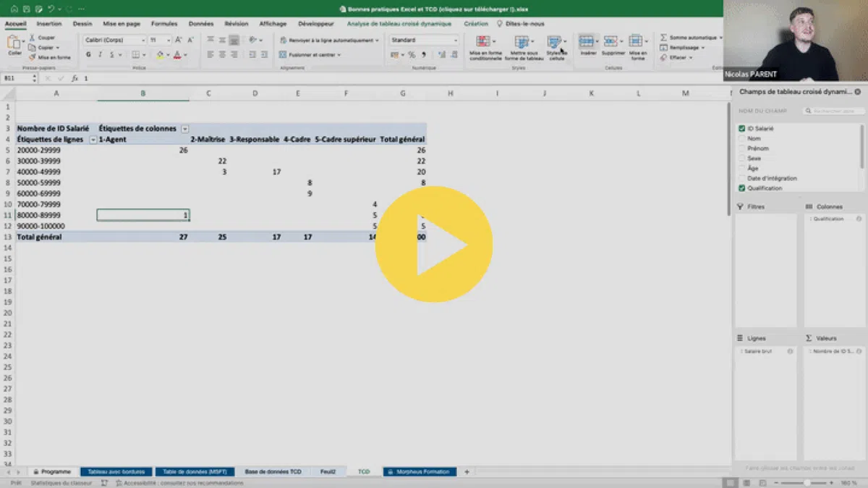Click the percent style icon

click(x=412, y=54)
